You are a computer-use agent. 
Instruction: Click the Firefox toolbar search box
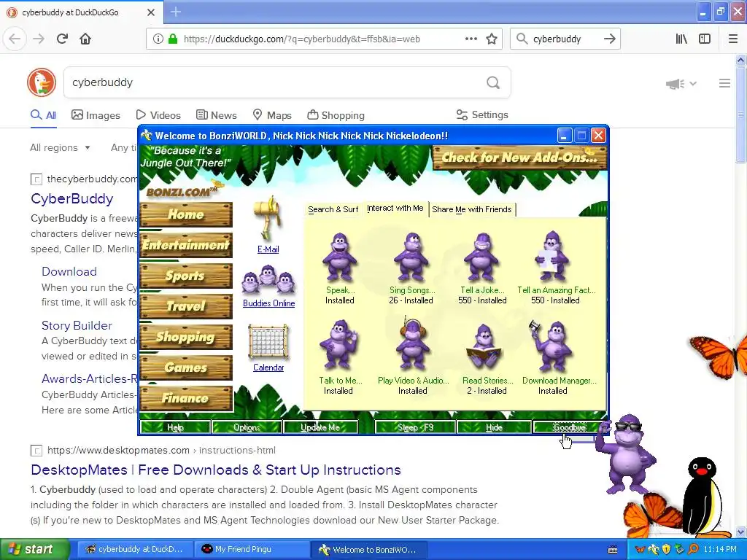[565, 39]
